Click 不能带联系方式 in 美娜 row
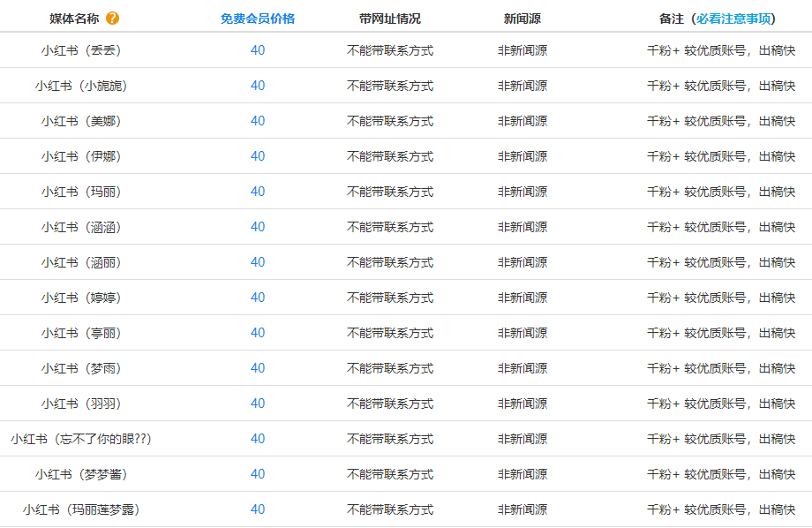Image resolution: width=812 pixels, height=528 pixels. (390, 121)
